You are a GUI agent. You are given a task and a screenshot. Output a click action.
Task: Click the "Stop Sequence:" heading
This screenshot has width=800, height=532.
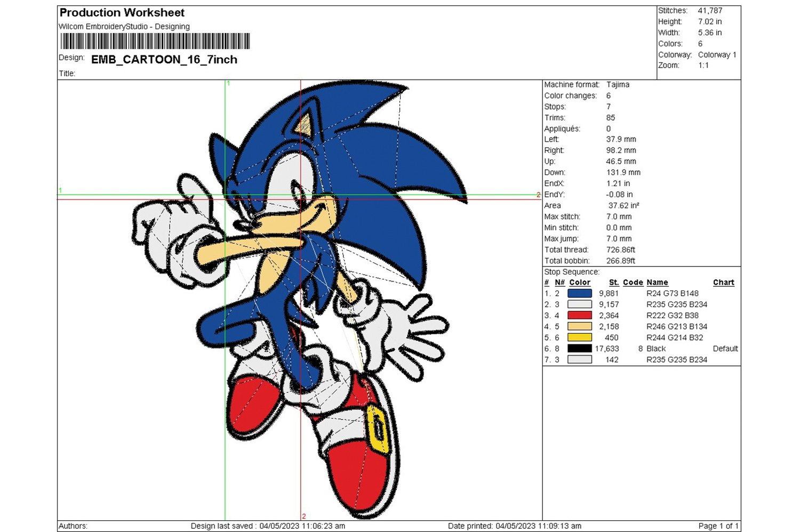pos(572,272)
